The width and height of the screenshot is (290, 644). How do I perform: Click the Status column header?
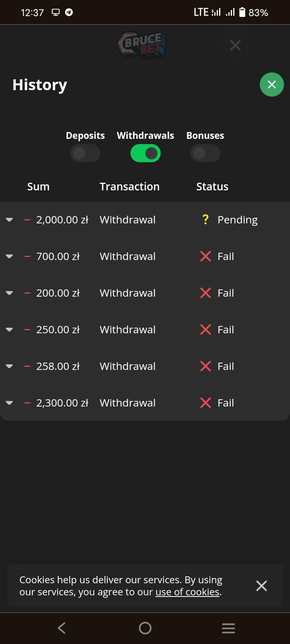point(212,186)
